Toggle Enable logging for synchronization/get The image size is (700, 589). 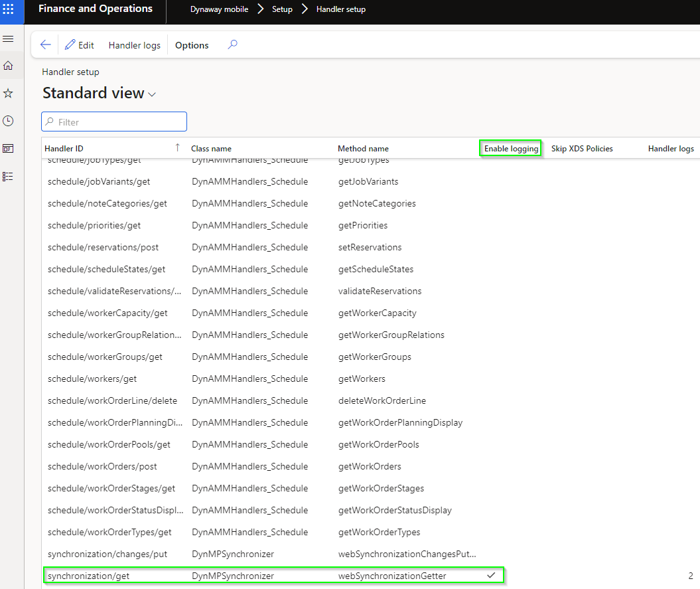pos(491,576)
